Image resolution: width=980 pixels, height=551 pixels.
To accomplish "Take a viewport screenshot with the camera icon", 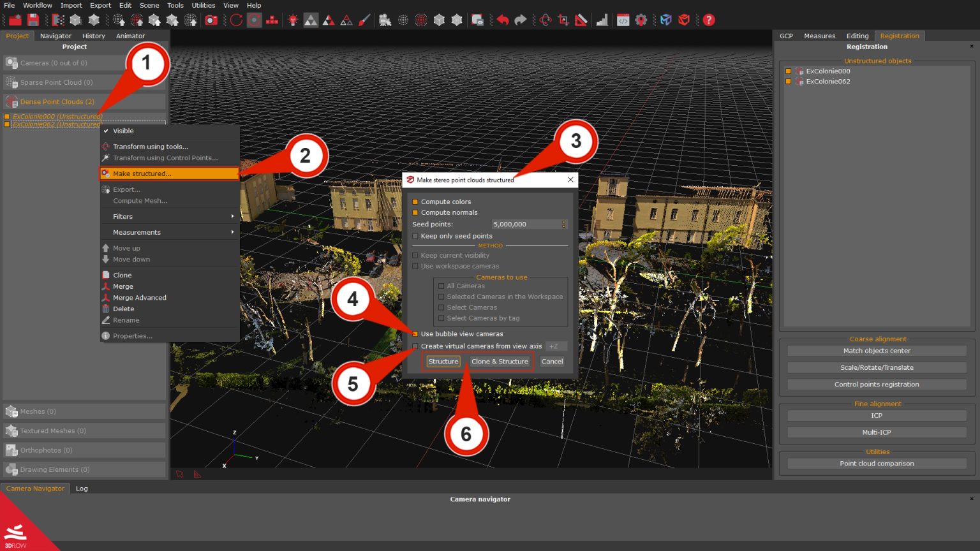I will 212,20.
